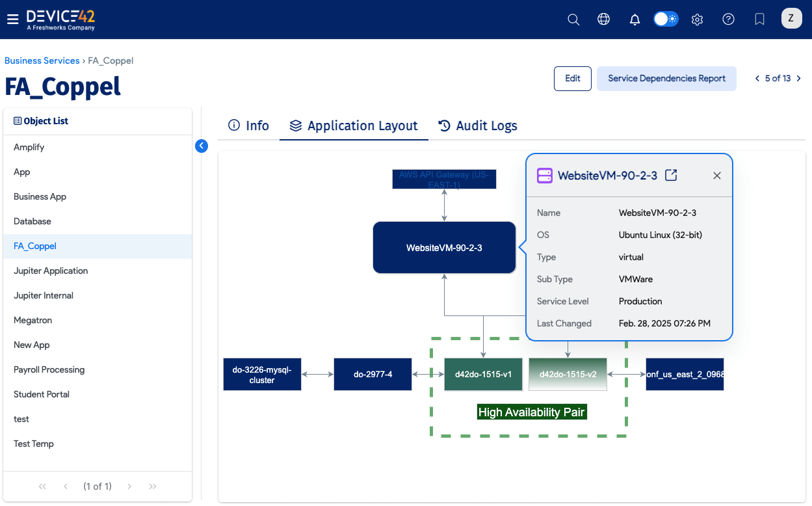Go to previous business service arrow
Screen dimensions: 812x506
pyautogui.click(x=757, y=79)
